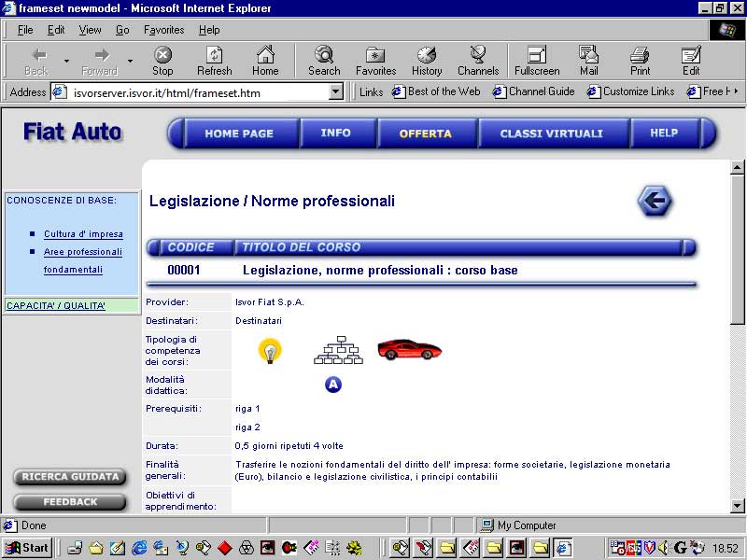747x560 pixels.
Task: Click the Forward toolbar button
Action: point(100,62)
